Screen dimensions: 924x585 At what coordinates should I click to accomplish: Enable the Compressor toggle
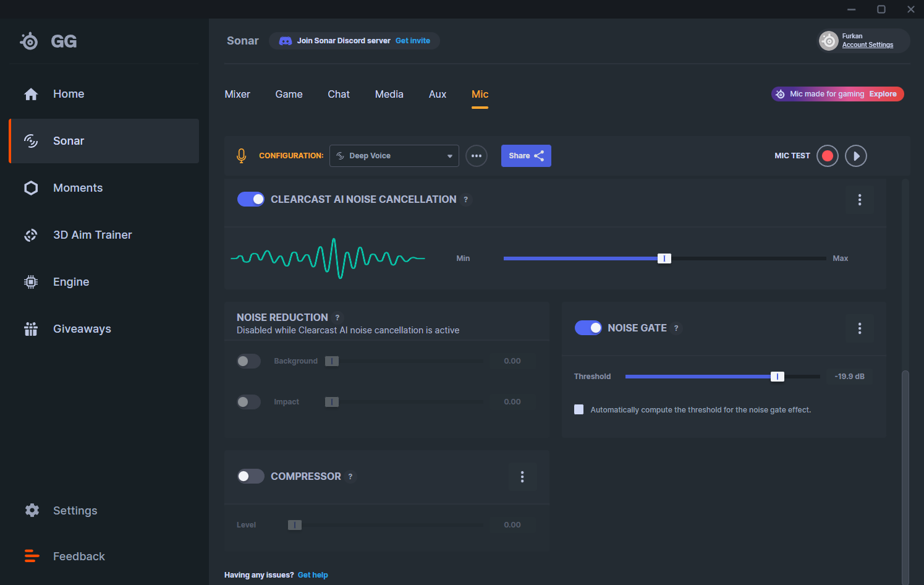(x=251, y=476)
